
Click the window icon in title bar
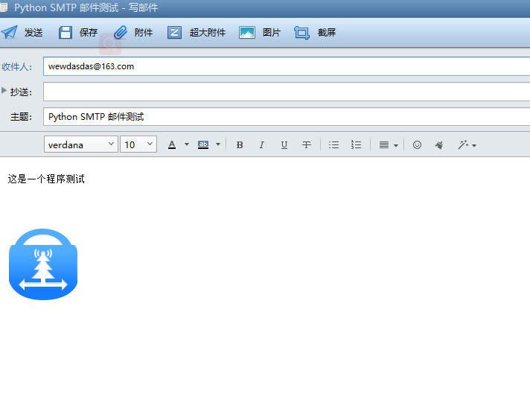coord(4,7)
